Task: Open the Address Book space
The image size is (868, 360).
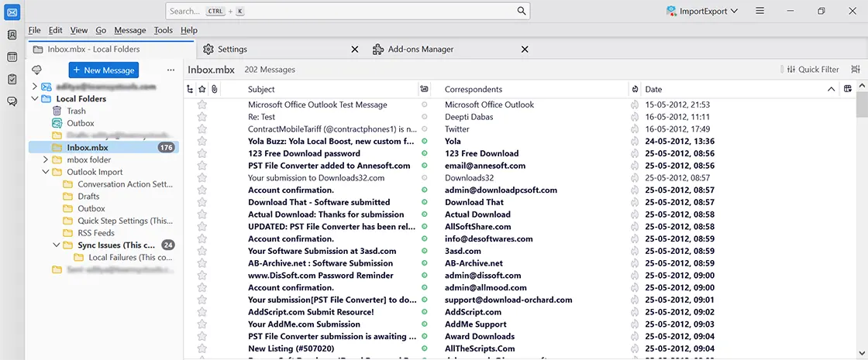Action: (x=12, y=35)
